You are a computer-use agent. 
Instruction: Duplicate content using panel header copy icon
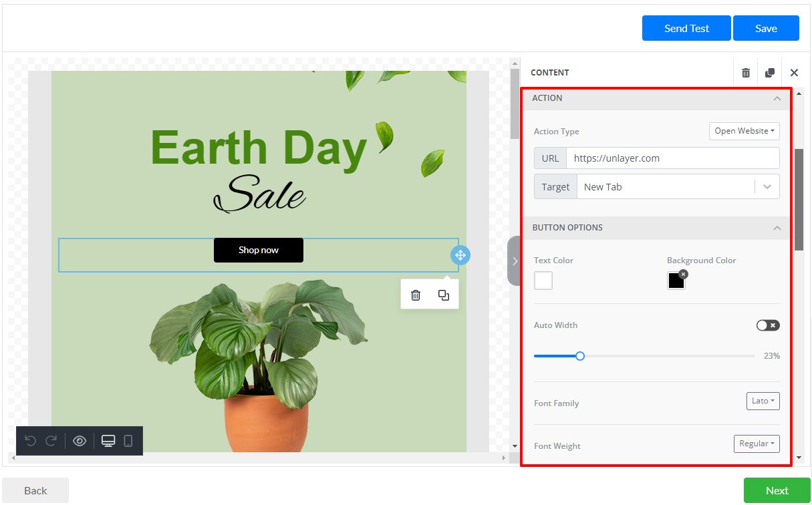pyautogui.click(x=770, y=73)
